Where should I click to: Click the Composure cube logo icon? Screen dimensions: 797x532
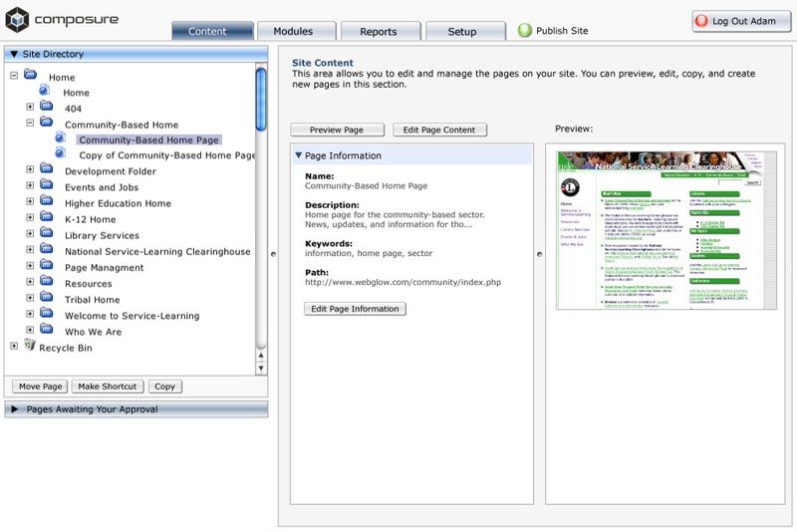coord(18,20)
